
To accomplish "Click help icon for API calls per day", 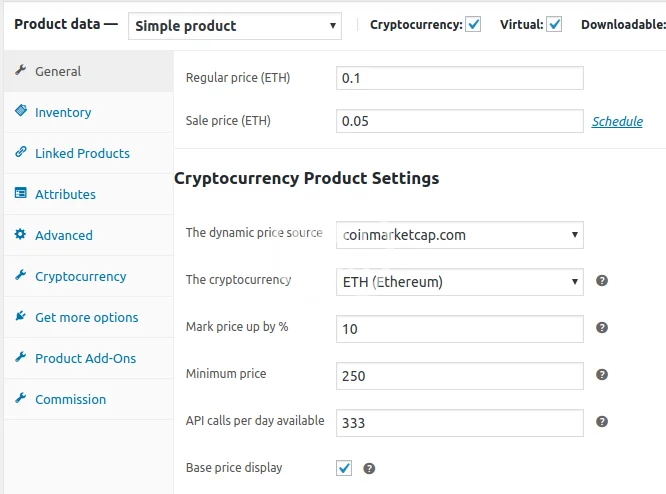I will (602, 422).
